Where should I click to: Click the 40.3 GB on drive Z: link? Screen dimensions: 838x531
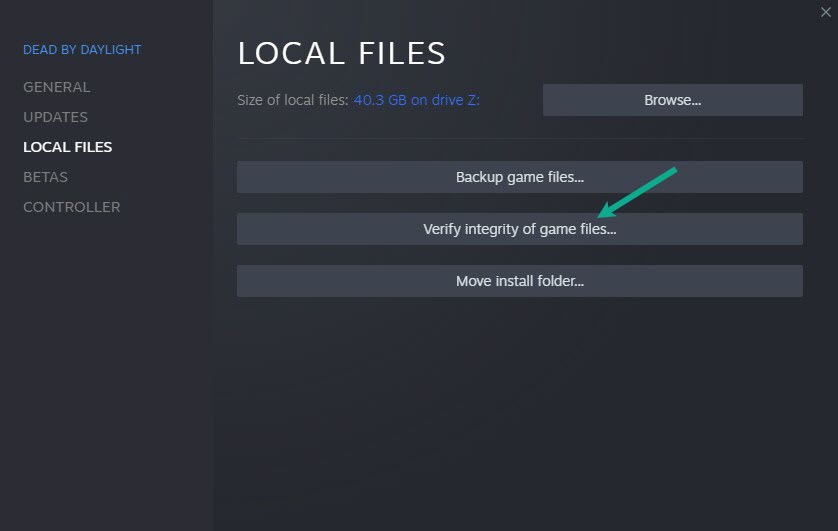coord(416,100)
